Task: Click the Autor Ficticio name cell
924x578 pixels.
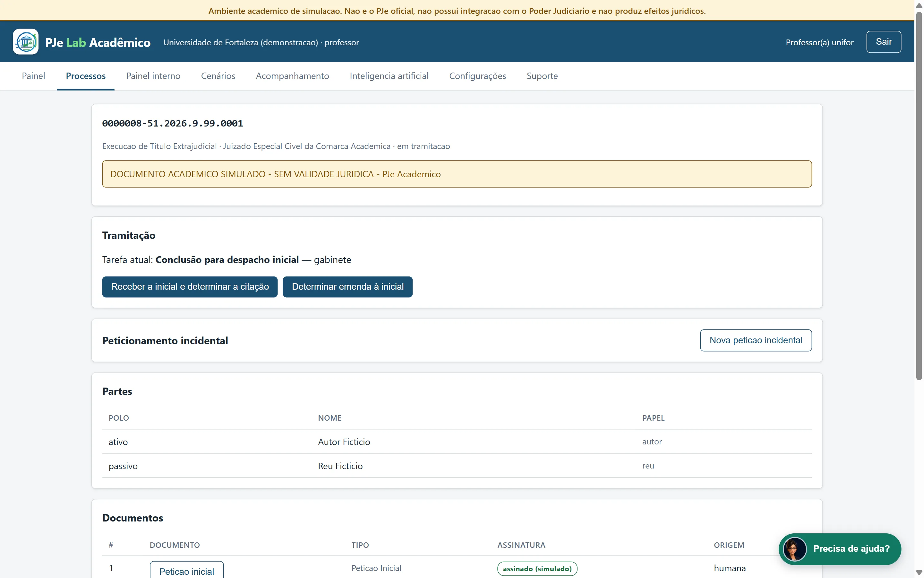Action: coord(344,442)
